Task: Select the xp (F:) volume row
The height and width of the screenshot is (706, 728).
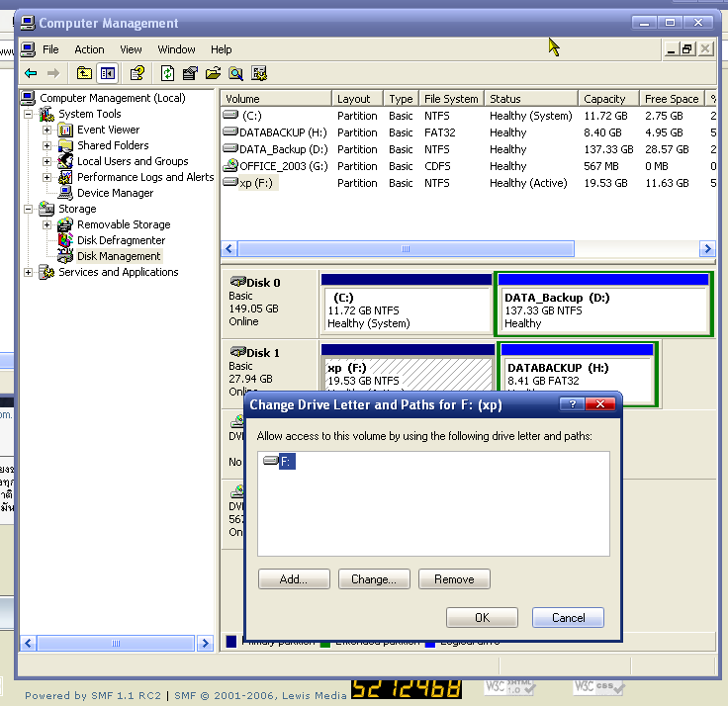Action: (x=469, y=183)
